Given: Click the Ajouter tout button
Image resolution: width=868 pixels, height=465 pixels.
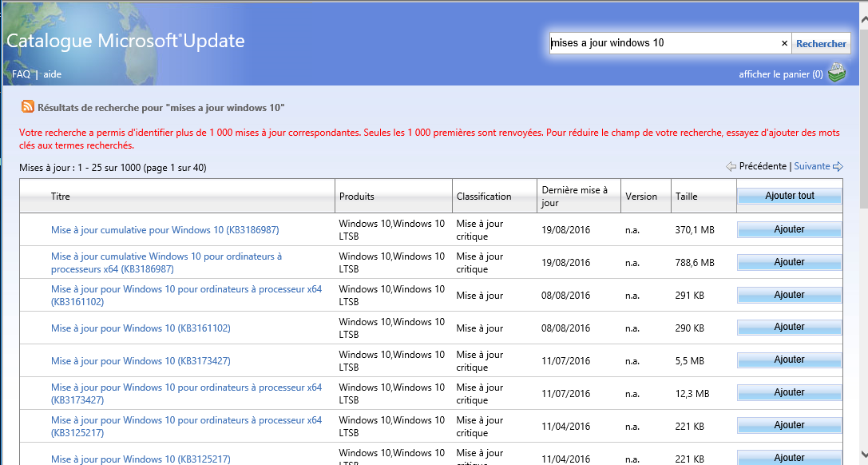Looking at the screenshot, I should pyautogui.click(x=790, y=196).
